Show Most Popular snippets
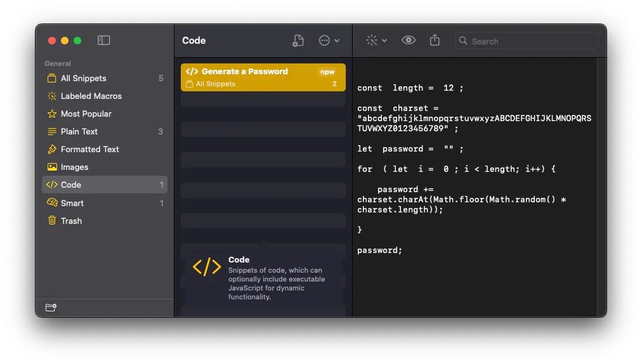Viewport: 642px width, 364px height. point(105,114)
